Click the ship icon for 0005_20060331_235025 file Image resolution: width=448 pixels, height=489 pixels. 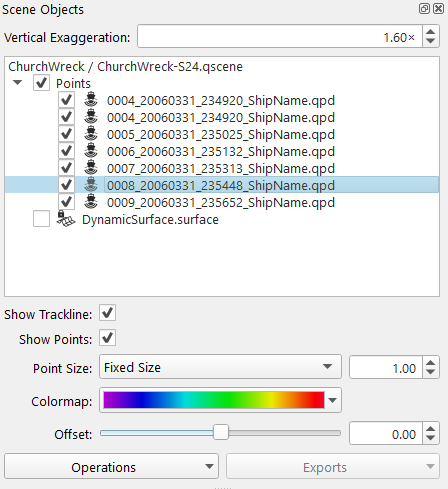pos(91,134)
